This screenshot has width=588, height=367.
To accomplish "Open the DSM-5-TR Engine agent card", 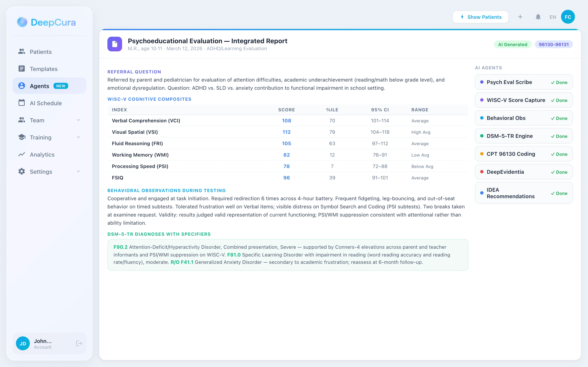I will (524, 136).
